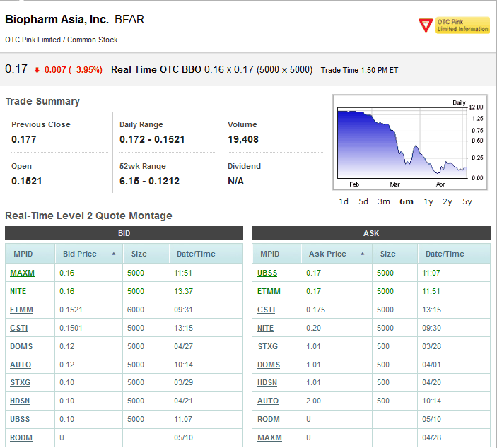The height and width of the screenshot is (448, 497).
Task: Sort bids by Bid Price arrow
Action: [114, 254]
